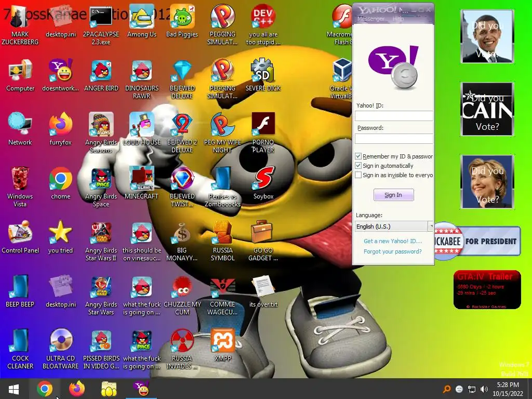532x399 pixels.
Task: Open Firefox from the taskbar
Action: tap(77, 389)
